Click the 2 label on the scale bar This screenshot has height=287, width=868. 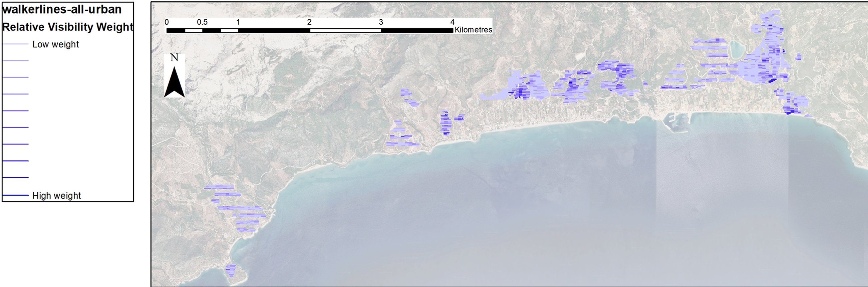309,22
